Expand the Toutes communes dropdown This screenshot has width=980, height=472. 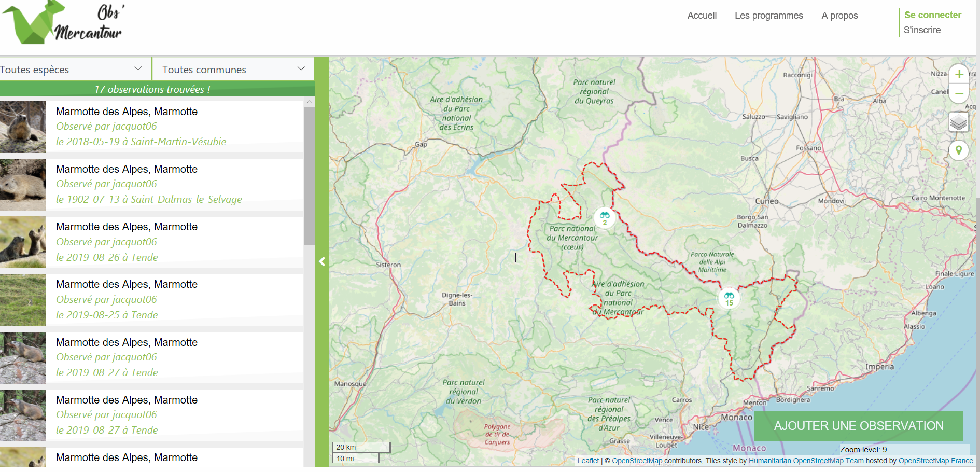pyautogui.click(x=233, y=69)
